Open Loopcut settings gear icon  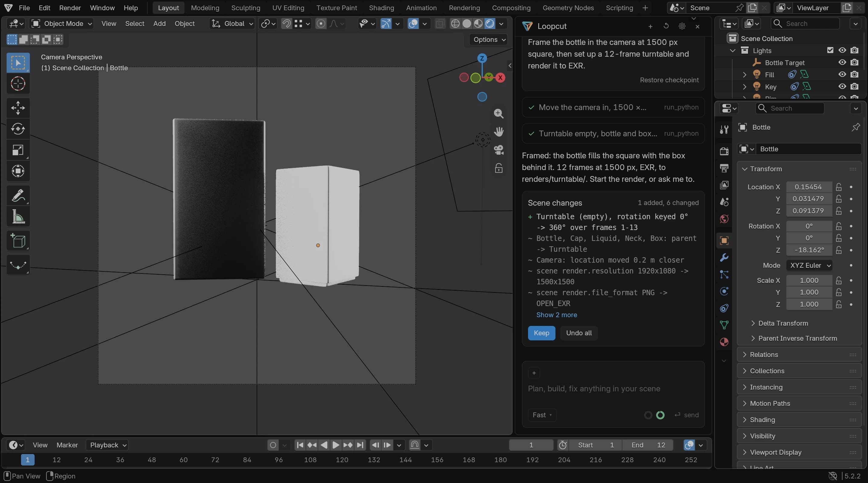[682, 26]
